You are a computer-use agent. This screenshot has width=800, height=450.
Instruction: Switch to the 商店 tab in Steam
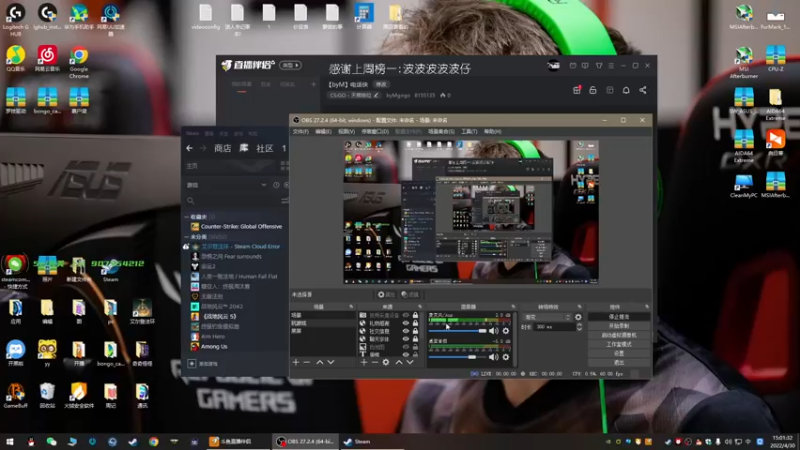click(x=223, y=148)
